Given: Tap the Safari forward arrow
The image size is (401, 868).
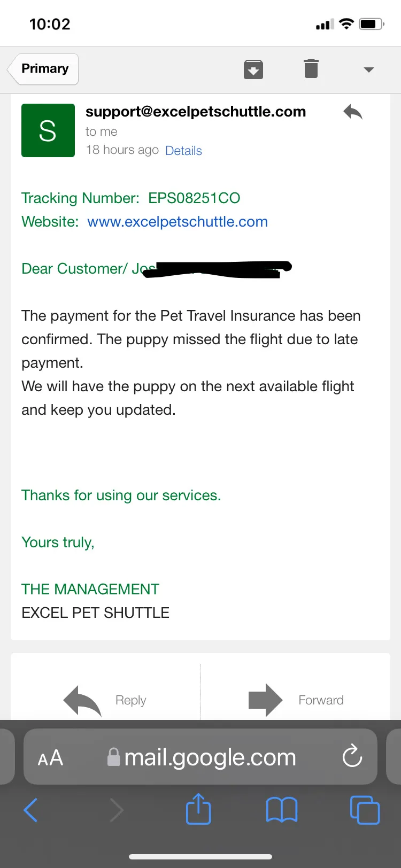Looking at the screenshot, I should (x=117, y=810).
